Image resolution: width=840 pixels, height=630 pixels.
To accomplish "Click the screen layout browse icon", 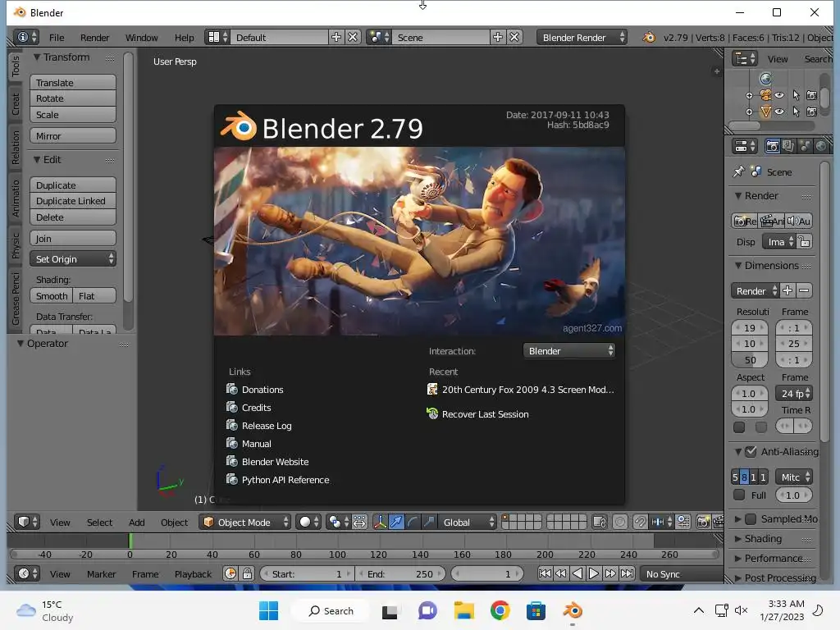I will pyautogui.click(x=217, y=38).
